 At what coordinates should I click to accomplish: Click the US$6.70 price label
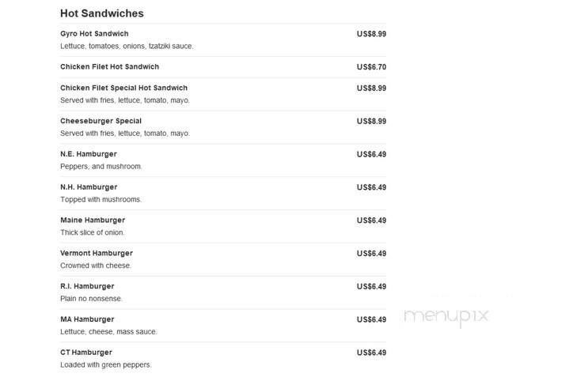pyautogui.click(x=371, y=67)
